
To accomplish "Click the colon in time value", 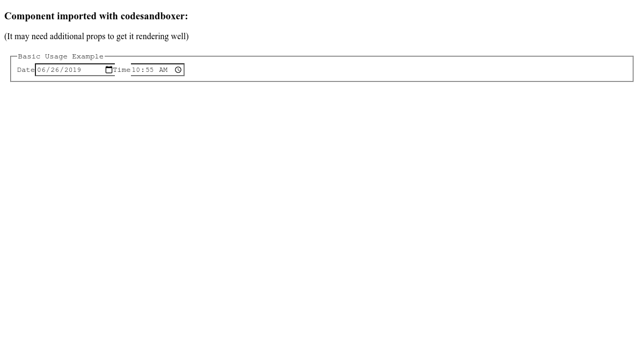I will click(143, 70).
